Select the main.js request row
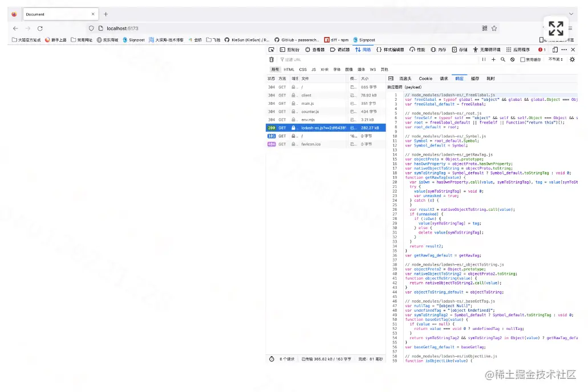Screen dimensions: 588x392 326,104
